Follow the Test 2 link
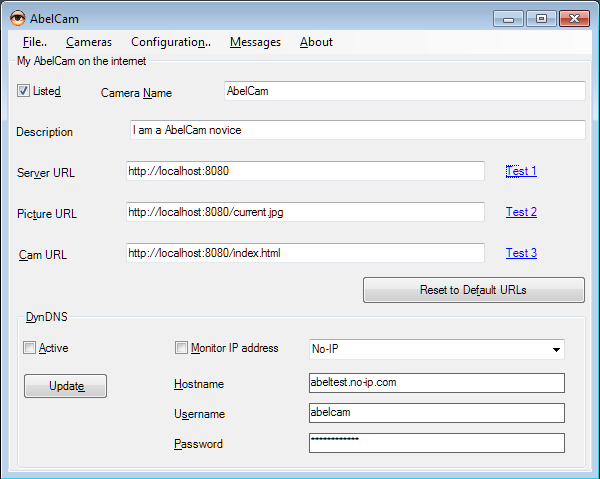 coord(521,212)
